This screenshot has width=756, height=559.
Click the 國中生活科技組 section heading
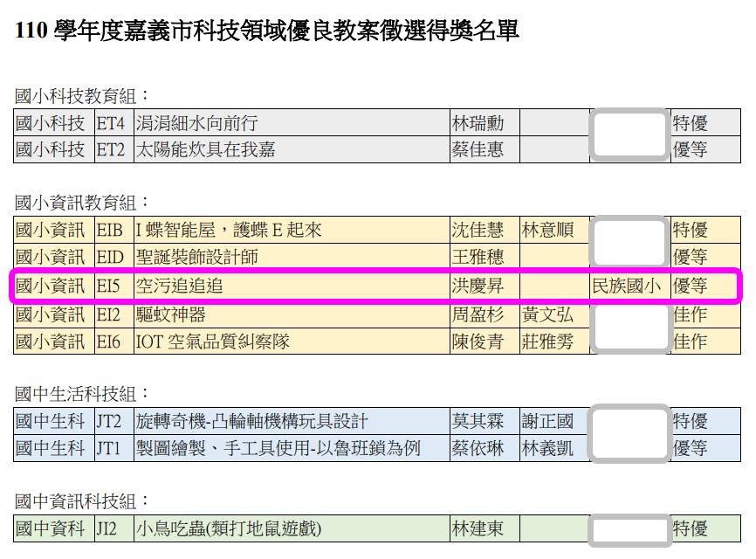click(x=82, y=394)
